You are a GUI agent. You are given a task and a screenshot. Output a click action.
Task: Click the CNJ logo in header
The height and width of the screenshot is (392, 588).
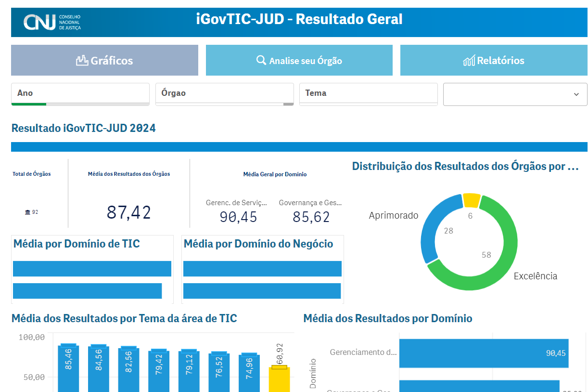[52, 23]
